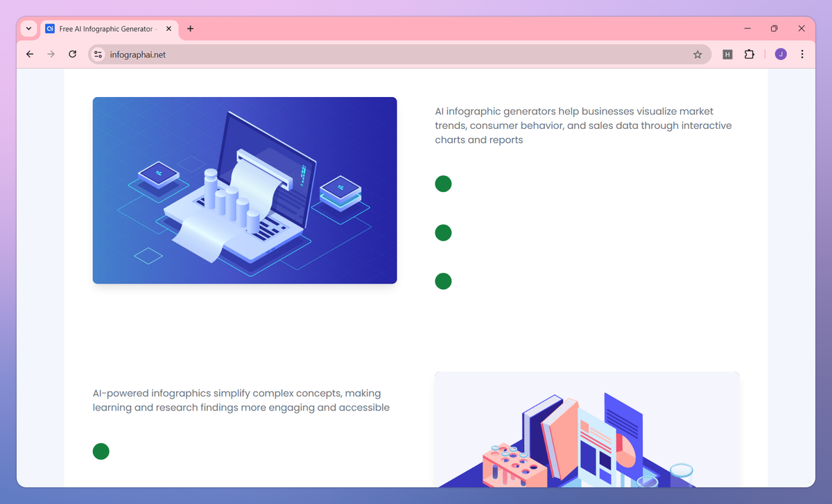Click the text about simplifying complex concepts
This screenshot has width=832, height=504.
point(241,400)
